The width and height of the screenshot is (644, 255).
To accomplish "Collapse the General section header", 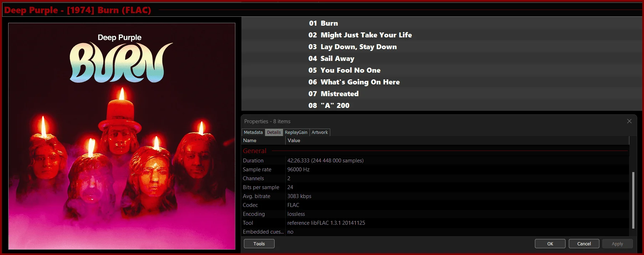I will pyautogui.click(x=255, y=151).
